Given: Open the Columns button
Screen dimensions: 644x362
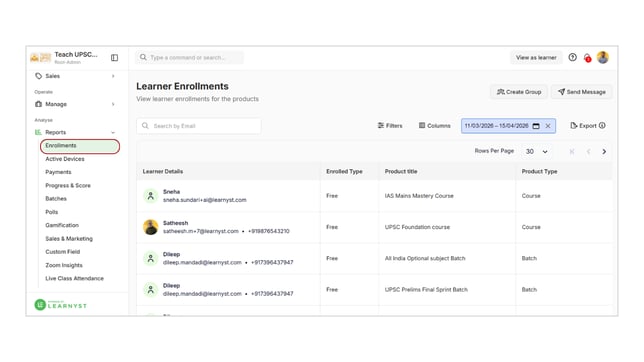Looking at the screenshot, I should pos(435,126).
